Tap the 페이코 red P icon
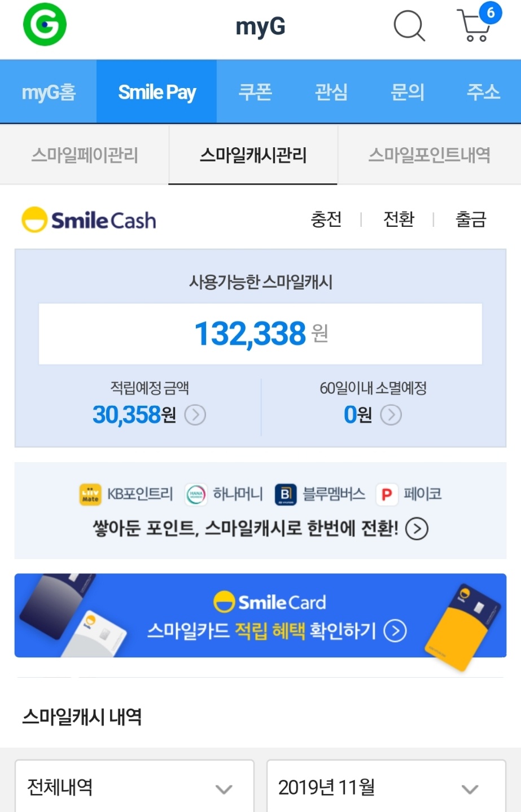 (x=387, y=495)
